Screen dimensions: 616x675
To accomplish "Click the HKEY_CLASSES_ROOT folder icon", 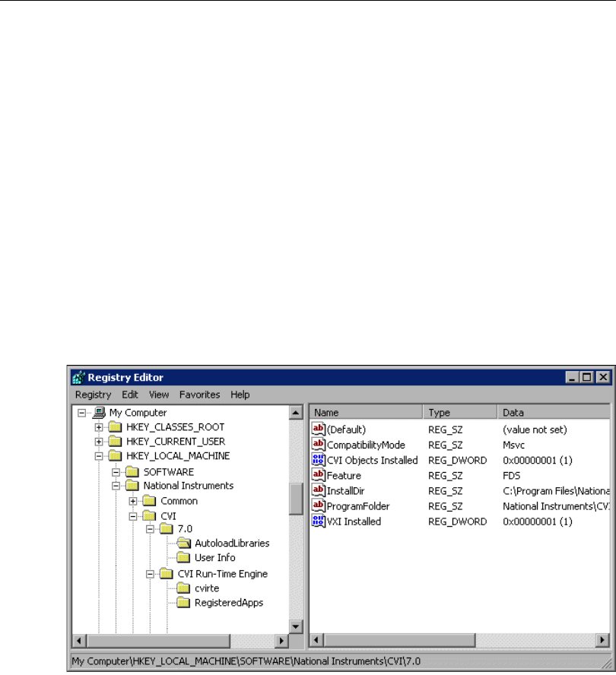I will (x=115, y=427).
